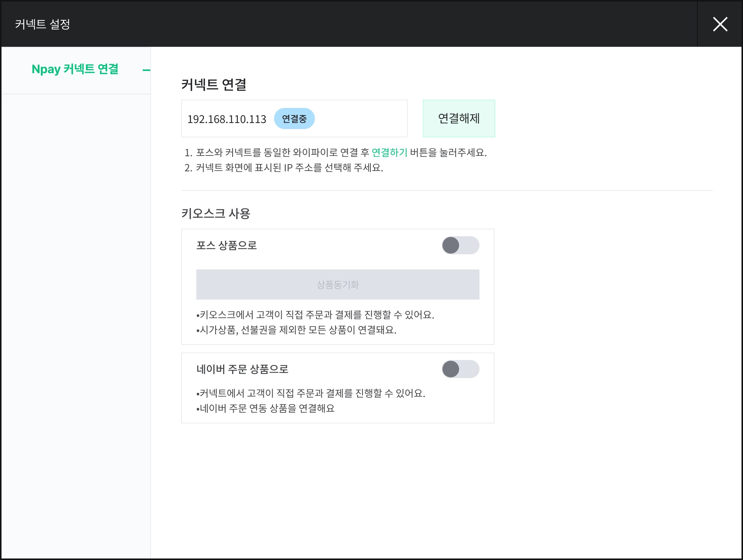This screenshot has height=560, width=743.
Task: Click instruction line about IP 주소 선택
Action: (x=284, y=168)
